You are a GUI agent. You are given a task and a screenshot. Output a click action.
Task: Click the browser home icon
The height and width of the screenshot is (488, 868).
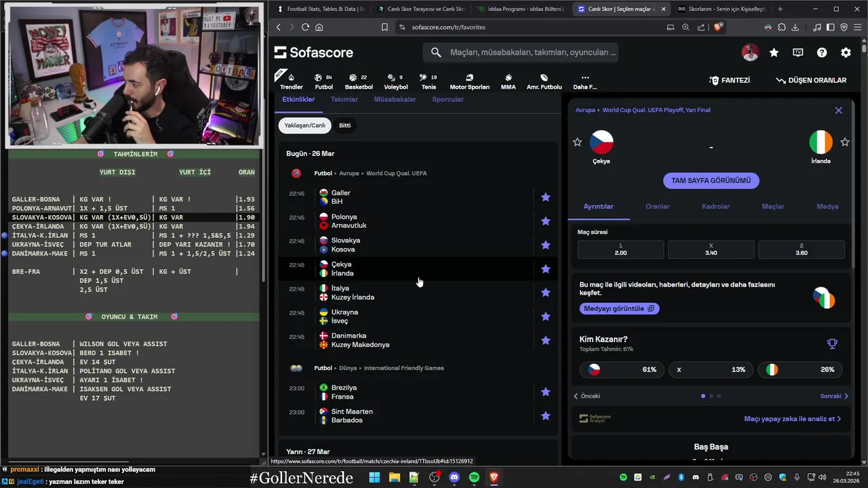tap(319, 27)
